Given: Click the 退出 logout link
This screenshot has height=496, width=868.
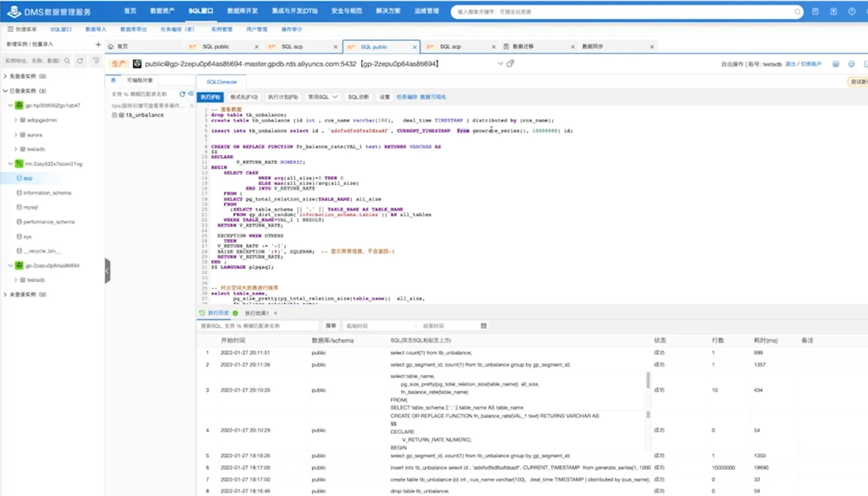Looking at the screenshot, I should [x=790, y=64].
